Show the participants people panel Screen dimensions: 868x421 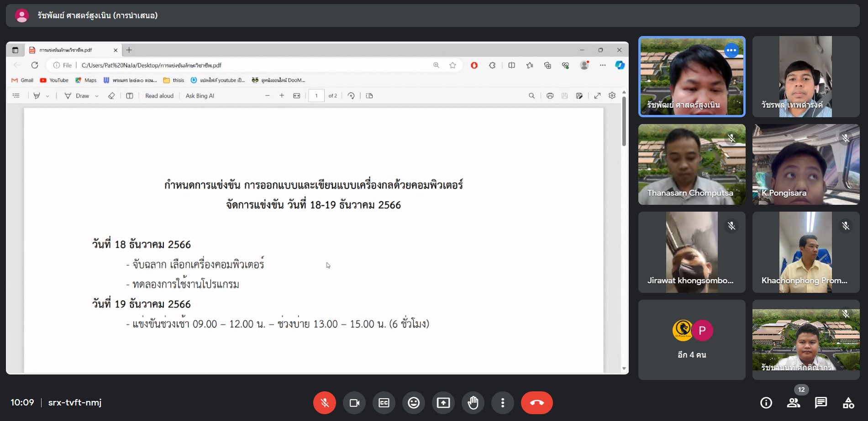coord(794,403)
